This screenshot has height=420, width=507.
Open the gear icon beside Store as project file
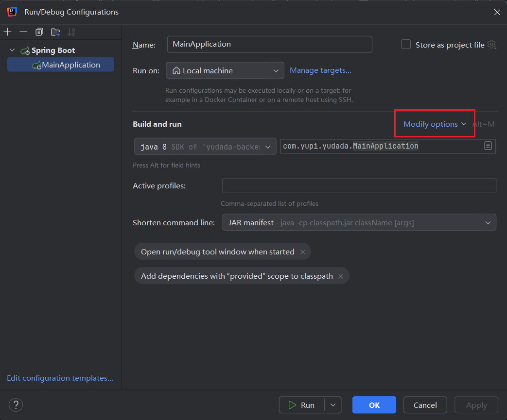click(x=492, y=45)
